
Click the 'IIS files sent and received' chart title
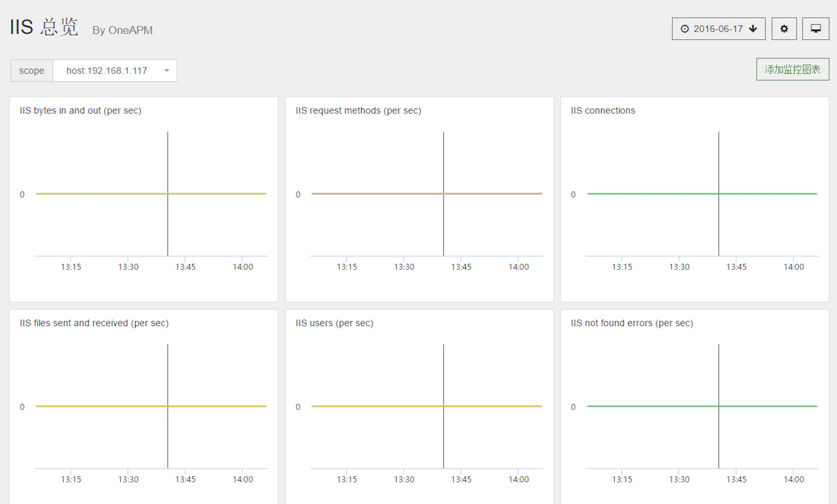click(x=94, y=323)
